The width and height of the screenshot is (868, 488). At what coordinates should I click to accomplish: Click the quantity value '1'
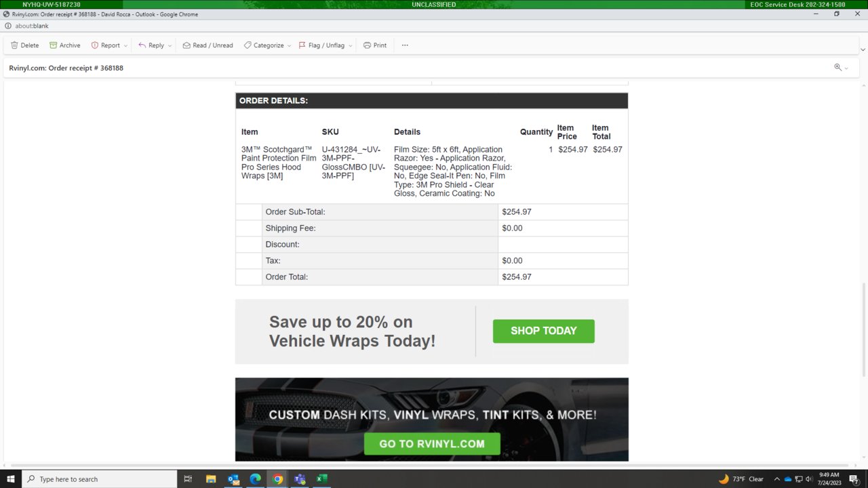pos(551,150)
